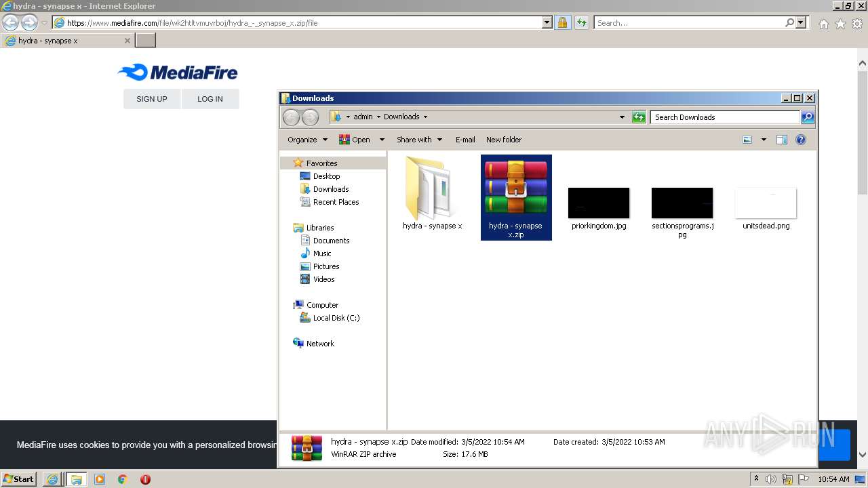868x488 pixels.
Task: Close the hydra - synapse x tab
Action: (x=127, y=41)
